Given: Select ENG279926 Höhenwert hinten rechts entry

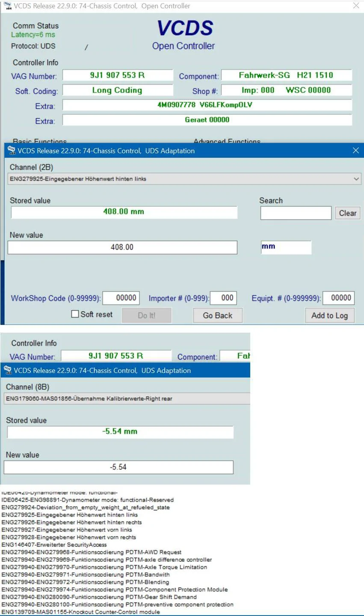Looking at the screenshot, I should point(71,522).
